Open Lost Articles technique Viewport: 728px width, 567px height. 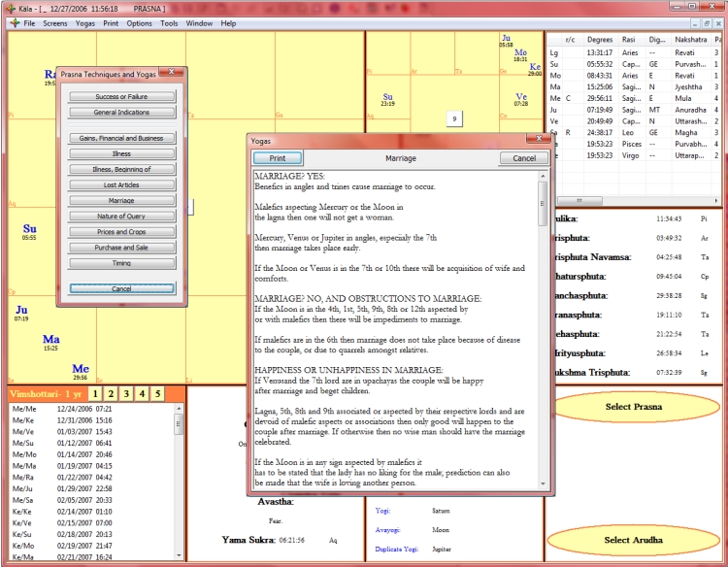coord(121,184)
